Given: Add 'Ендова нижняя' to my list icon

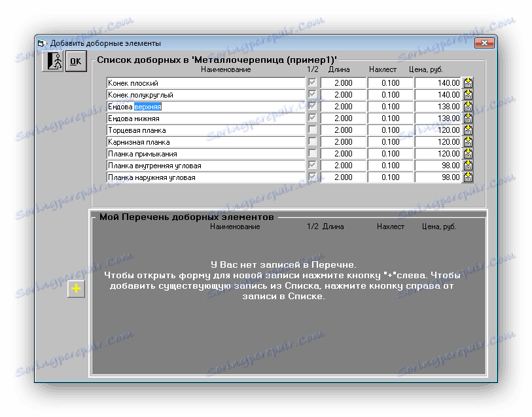Looking at the screenshot, I should click(x=469, y=118).
